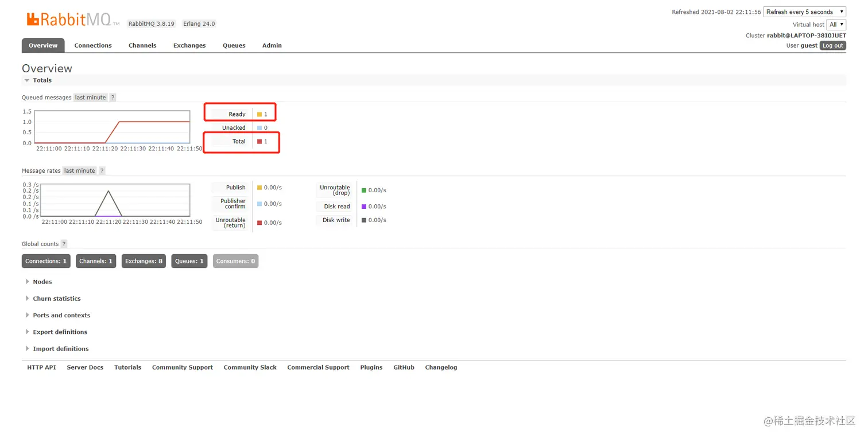Open the Plugins link
Image resolution: width=868 pixels, height=439 pixels.
pyautogui.click(x=371, y=367)
